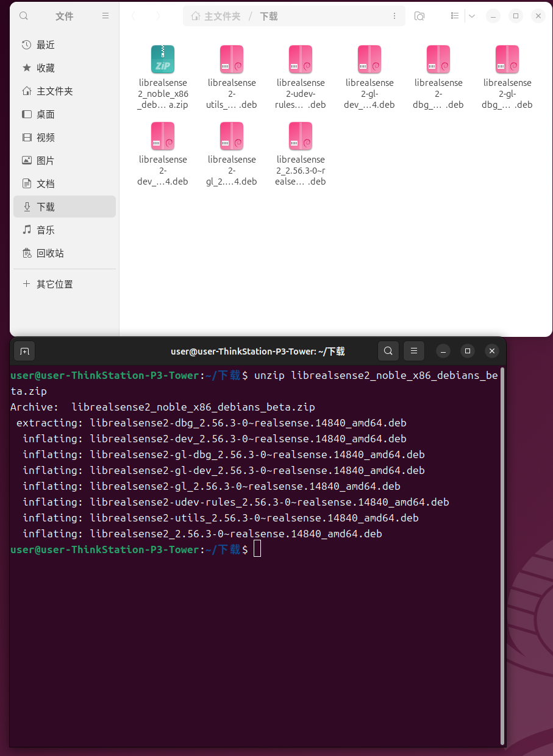Open 桌面 (Desktop) in the sidebar
Viewport: 553px width, 756px height.
64,114
